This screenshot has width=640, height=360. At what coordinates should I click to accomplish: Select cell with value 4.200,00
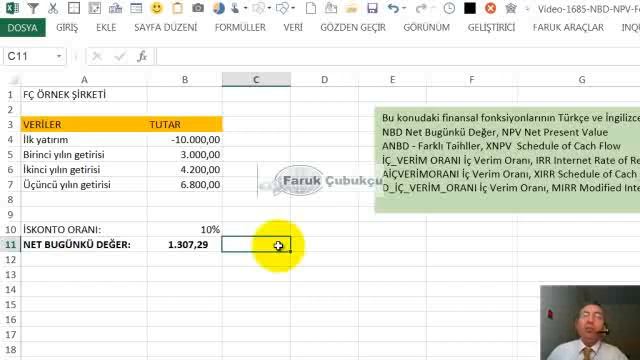(x=185, y=169)
